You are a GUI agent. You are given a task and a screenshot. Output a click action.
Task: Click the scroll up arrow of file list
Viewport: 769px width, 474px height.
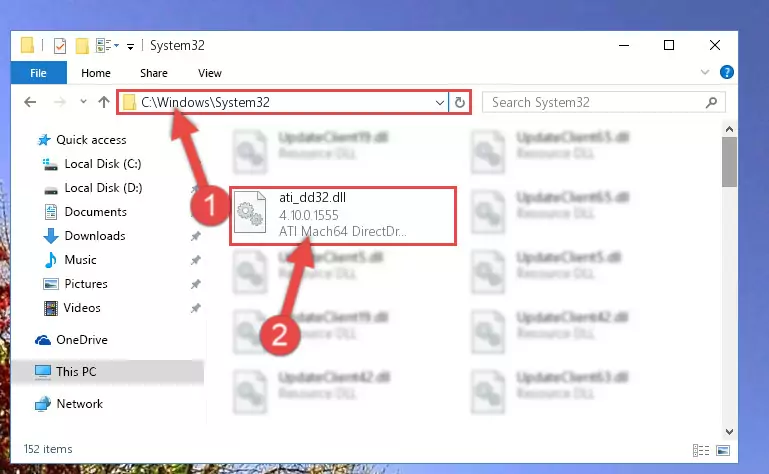(729, 129)
